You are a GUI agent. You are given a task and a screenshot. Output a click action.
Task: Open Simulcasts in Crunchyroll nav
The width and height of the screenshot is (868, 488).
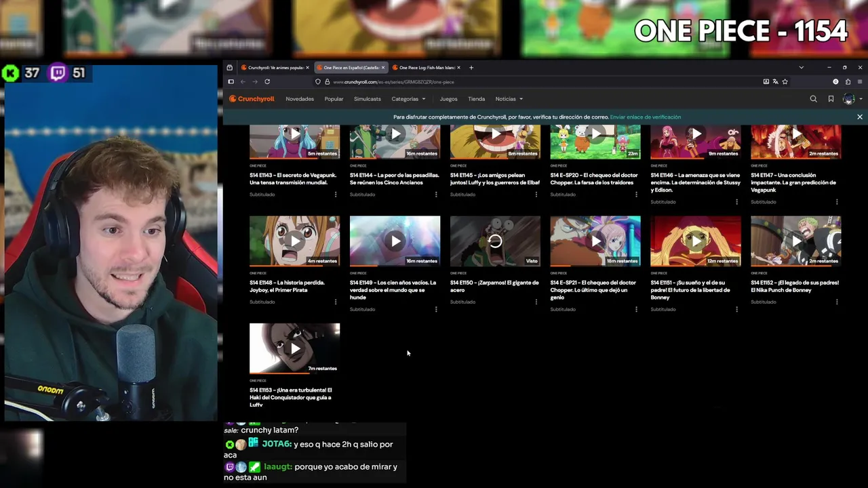(368, 99)
